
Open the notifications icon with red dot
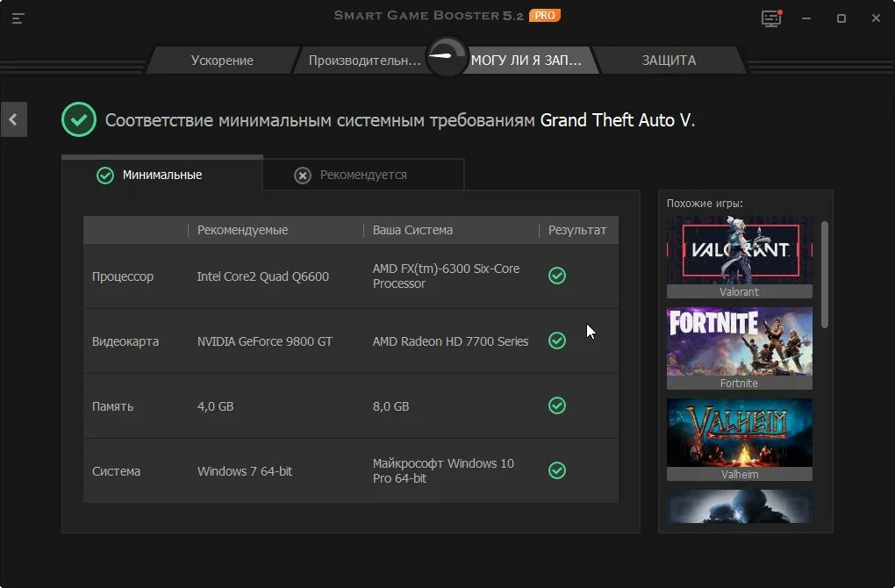pyautogui.click(x=770, y=17)
